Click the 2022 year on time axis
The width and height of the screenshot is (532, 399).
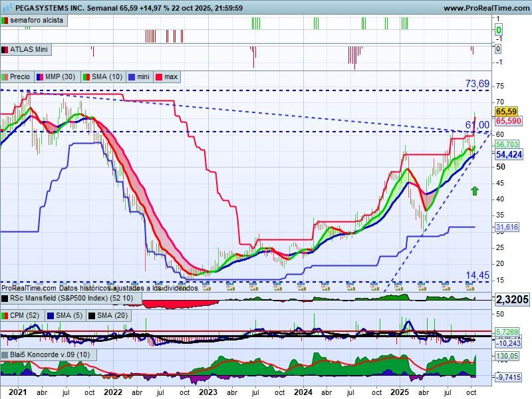(113, 392)
